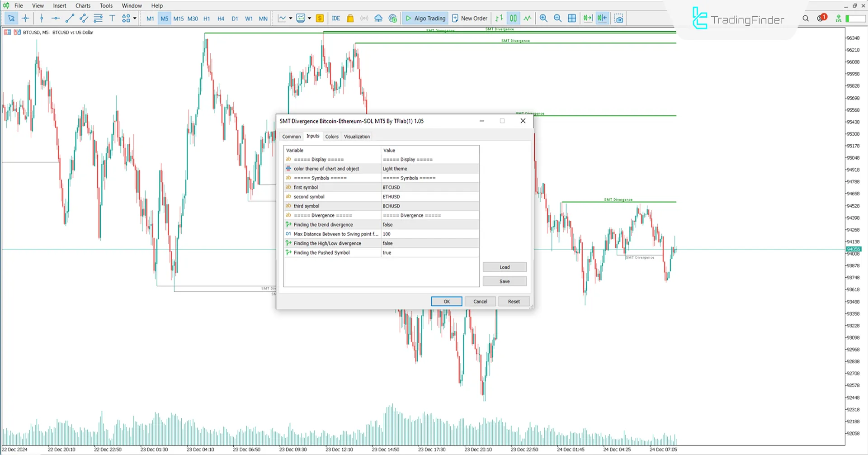Switch candles to bar chart mode

click(x=499, y=18)
